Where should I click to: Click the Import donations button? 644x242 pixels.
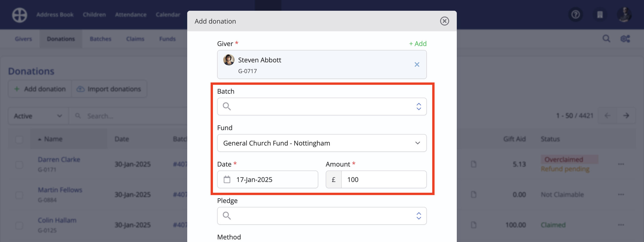click(109, 89)
